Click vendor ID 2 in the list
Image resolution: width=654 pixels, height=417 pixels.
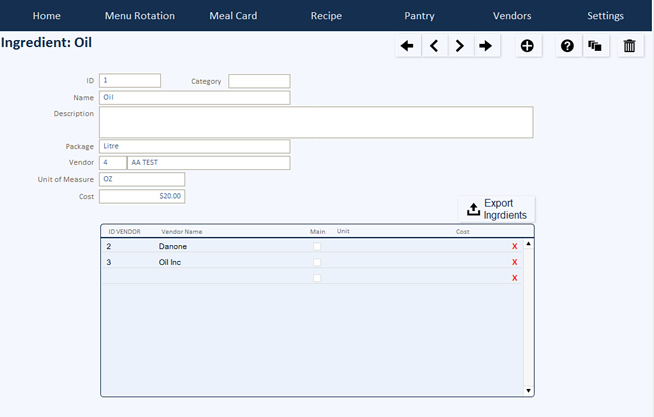point(109,246)
